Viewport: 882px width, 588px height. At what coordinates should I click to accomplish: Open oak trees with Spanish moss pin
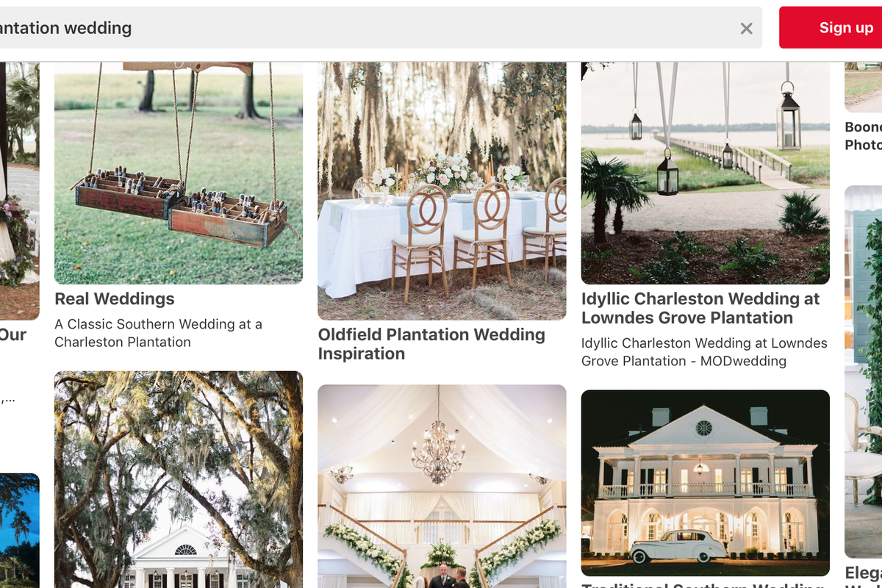[x=179, y=479]
